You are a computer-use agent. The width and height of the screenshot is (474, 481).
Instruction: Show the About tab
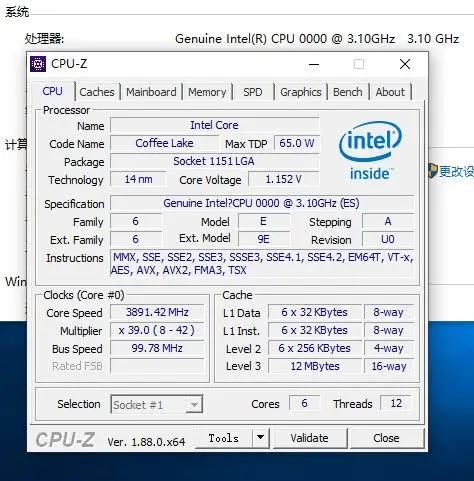coord(390,92)
